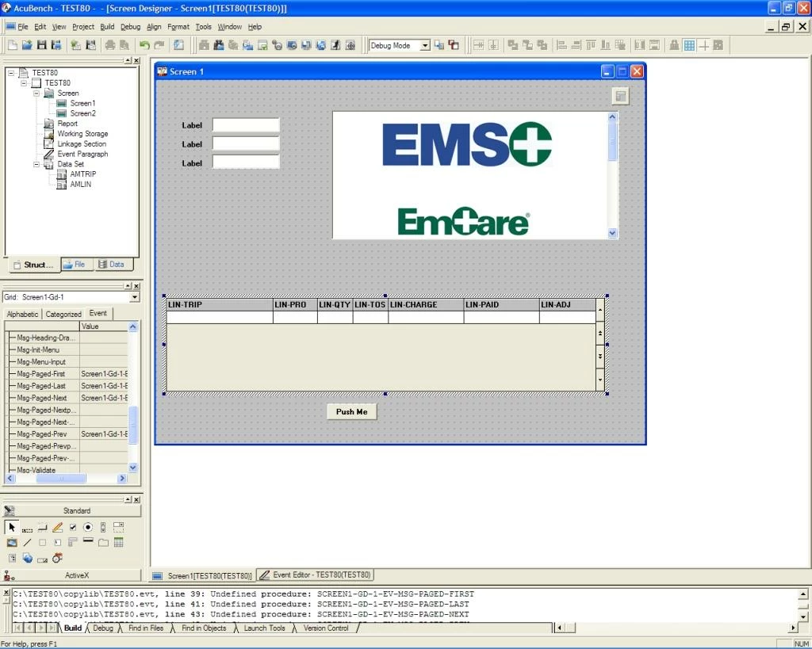This screenshot has height=649, width=812.
Task: Select the pointer tool in the toolbox
Action: pyautogui.click(x=11, y=528)
